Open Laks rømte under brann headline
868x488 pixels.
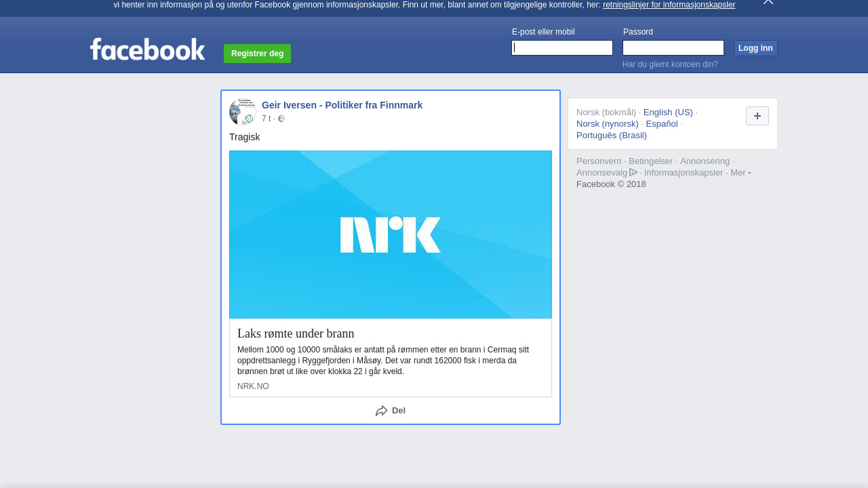click(296, 333)
